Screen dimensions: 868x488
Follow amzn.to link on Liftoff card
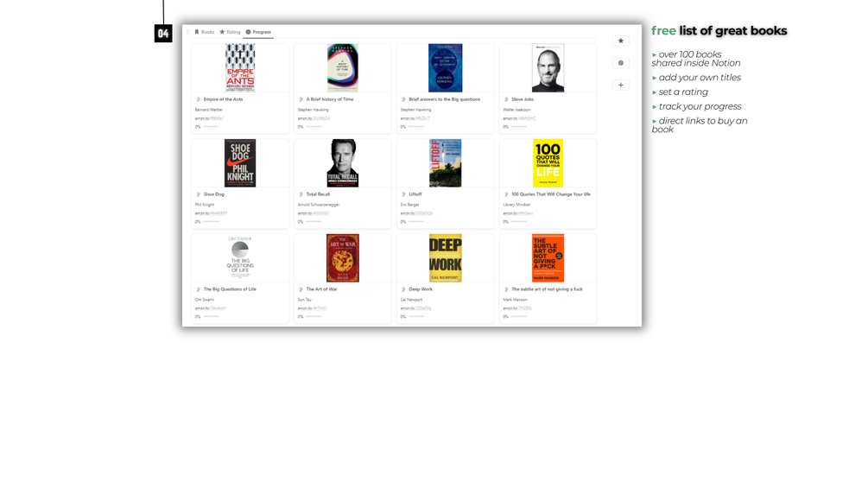pyautogui.click(x=417, y=213)
